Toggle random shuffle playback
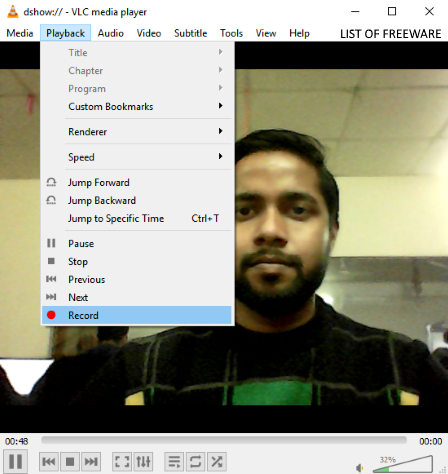Screen dimensions: 448x474 click(217, 462)
